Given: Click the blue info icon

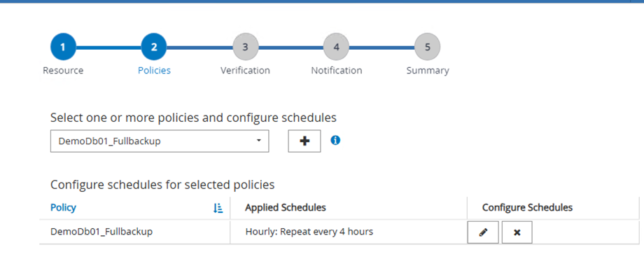Looking at the screenshot, I should point(335,140).
